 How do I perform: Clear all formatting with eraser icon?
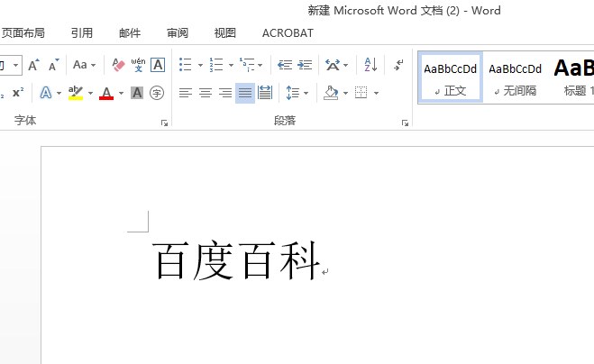click(118, 65)
